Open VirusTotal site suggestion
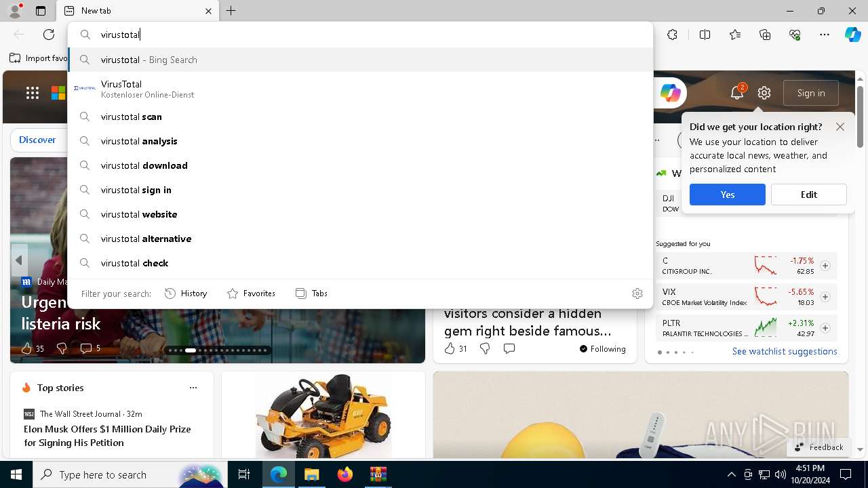This screenshot has width=868, height=488. tap(361, 89)
